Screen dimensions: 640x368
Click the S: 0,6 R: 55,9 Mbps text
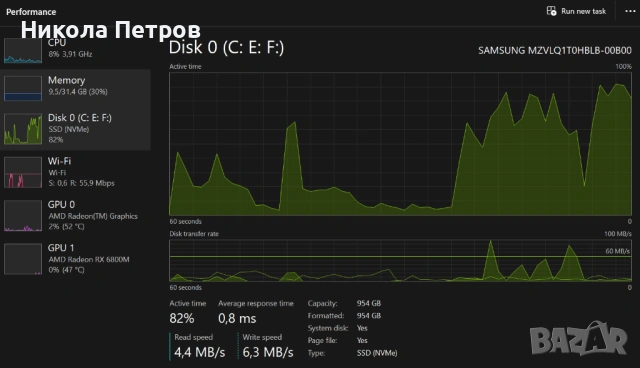[81, 183]
